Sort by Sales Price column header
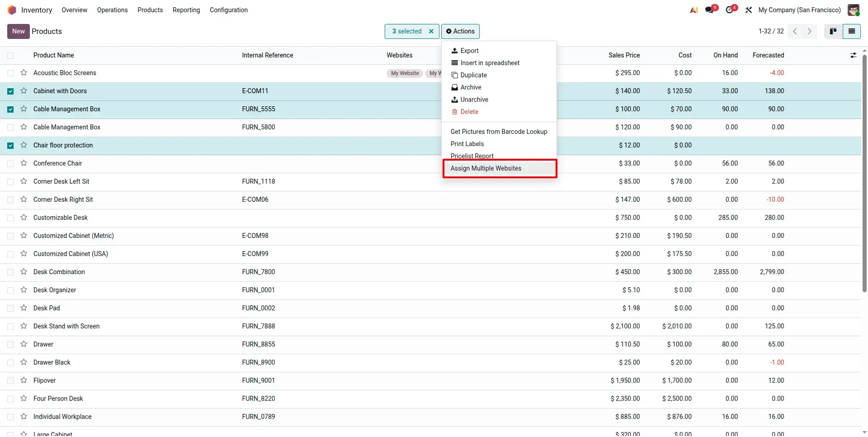 pos(624,55)
